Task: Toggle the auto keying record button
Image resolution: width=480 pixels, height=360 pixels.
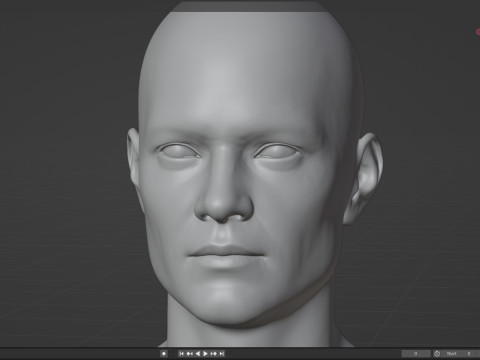Action: (164, 354)
